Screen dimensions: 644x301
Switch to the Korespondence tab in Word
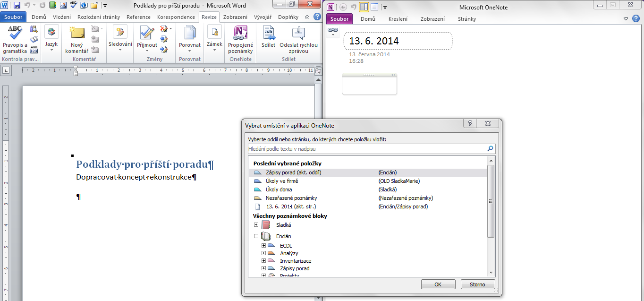click(x=176, y=17)
